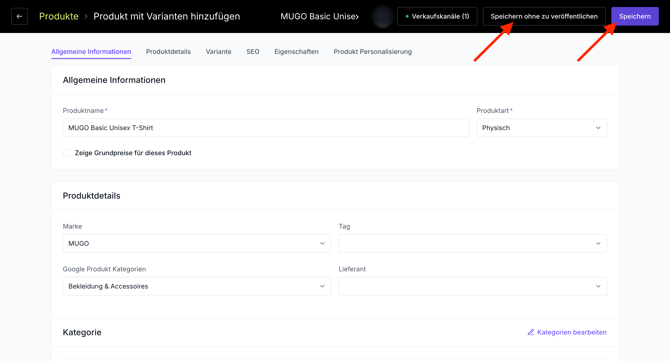Go to the Eigenschaften tab
This screenshot has height=361, width=670.
click(x=297, y=52)
